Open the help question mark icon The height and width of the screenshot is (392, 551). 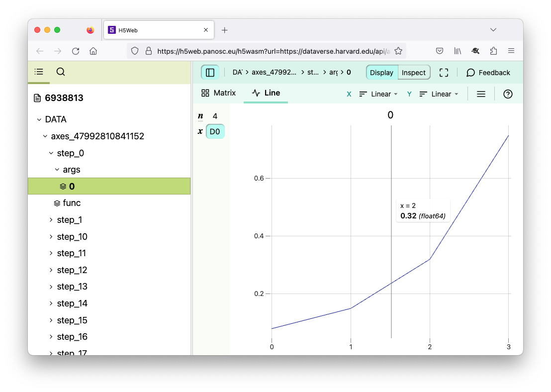click(508, 94)
